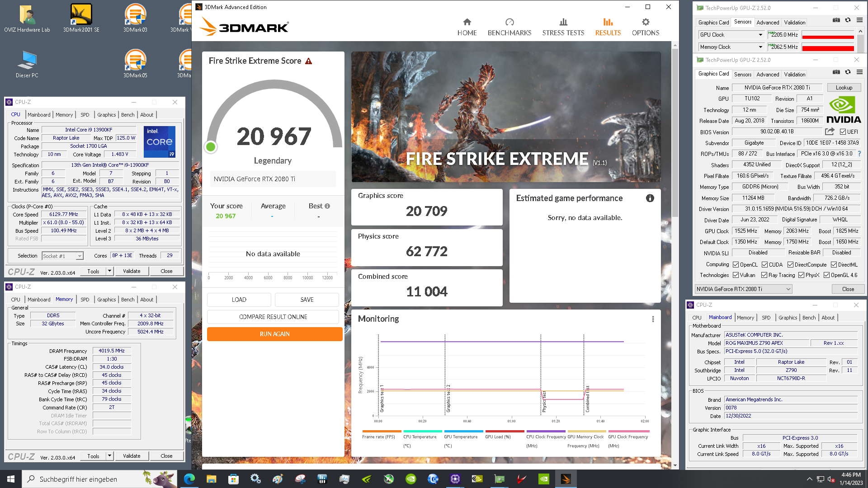Open the NVIDIA GeForce RTX 2080 Ti GPU selector
Screen dimensions: 868x488
click(743, 289)
